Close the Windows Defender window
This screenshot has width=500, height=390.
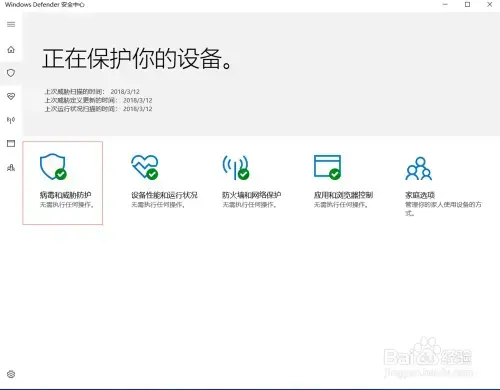pos(489,5)
